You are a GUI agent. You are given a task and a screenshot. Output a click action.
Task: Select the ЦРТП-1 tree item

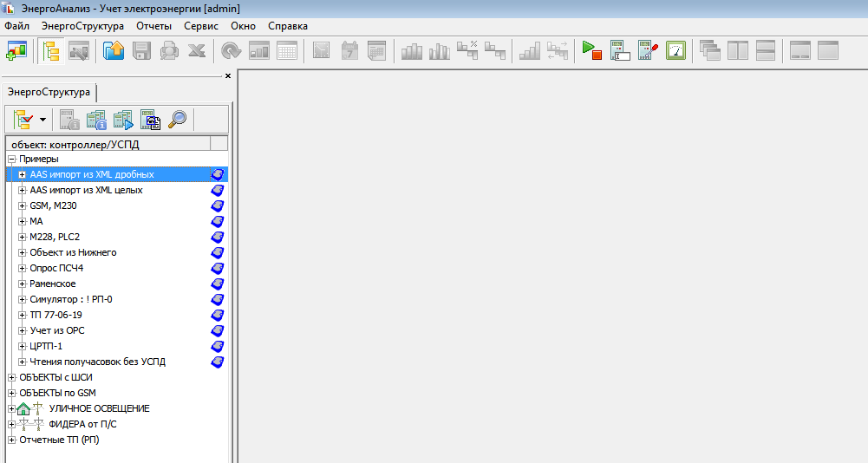coord(46,346)
